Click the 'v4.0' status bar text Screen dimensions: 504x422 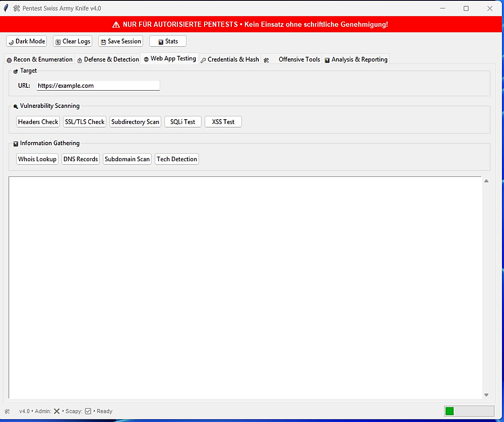[24, 412]
